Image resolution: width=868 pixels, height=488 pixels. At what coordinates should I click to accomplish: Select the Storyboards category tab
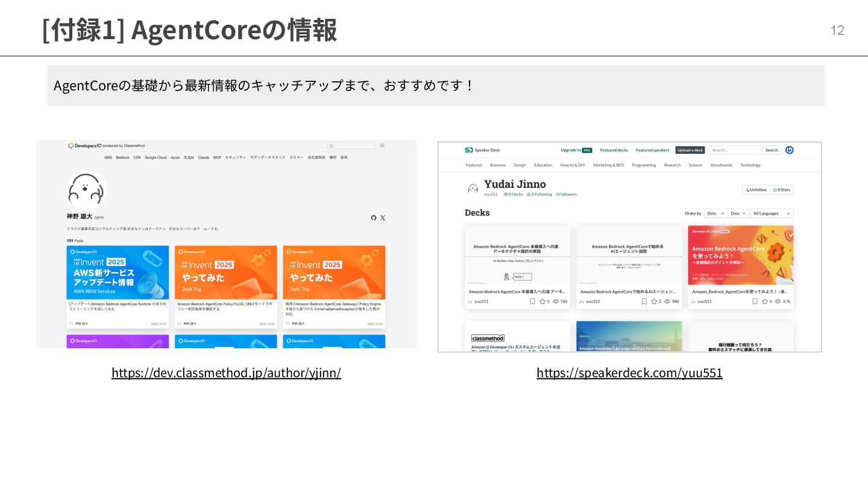point(721,165)
